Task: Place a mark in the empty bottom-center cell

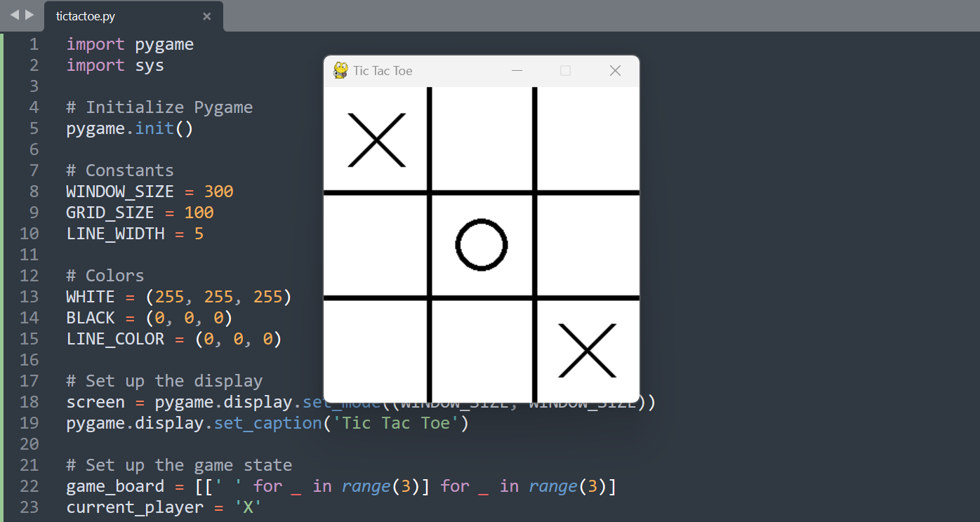Action: [482, 352]
